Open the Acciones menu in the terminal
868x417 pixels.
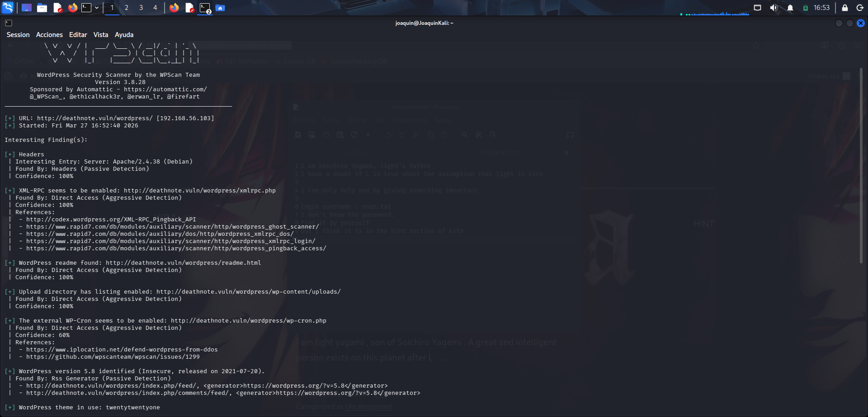tap(49, 34)
